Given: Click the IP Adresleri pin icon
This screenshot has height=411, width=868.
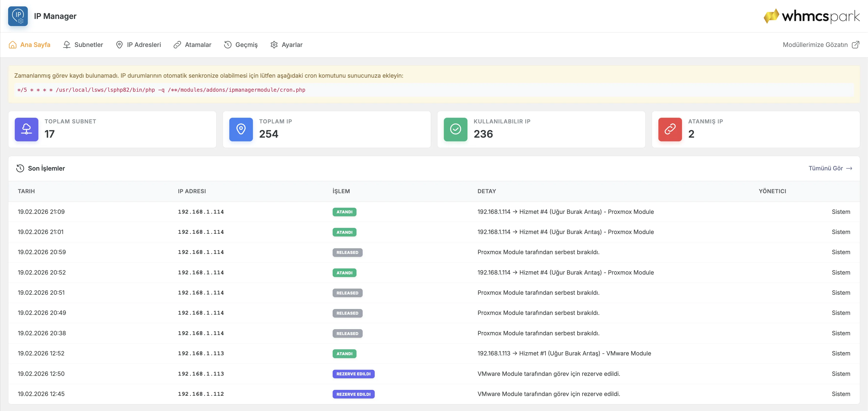Looking at the screenshot, I should [119, 45].
